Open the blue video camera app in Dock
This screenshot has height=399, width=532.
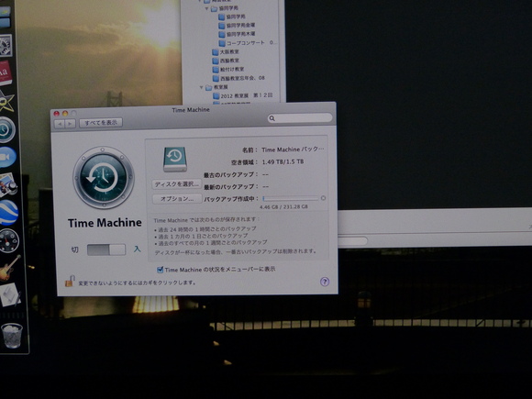coord(7,157)
